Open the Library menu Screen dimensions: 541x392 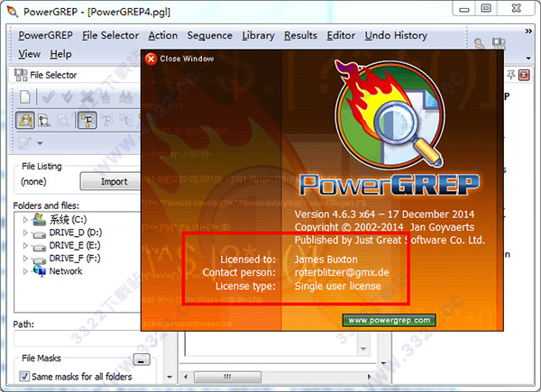coord(259,35)
